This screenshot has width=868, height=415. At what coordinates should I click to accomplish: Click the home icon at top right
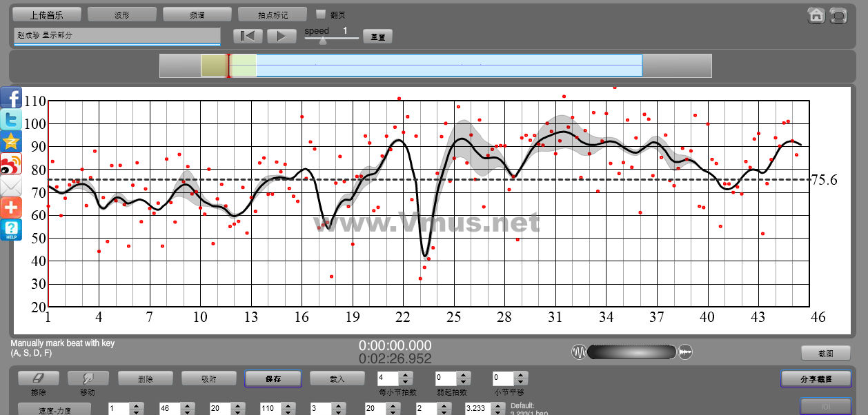(x=816, y=16)
